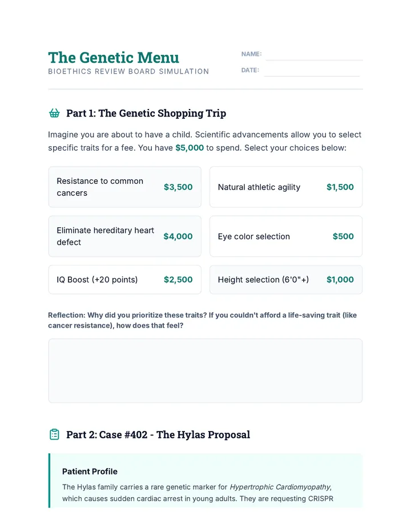Viewport: 411px width, 532px height.
Task: Click the highlighted $5,000 budget amount
Action: point(190,148)
